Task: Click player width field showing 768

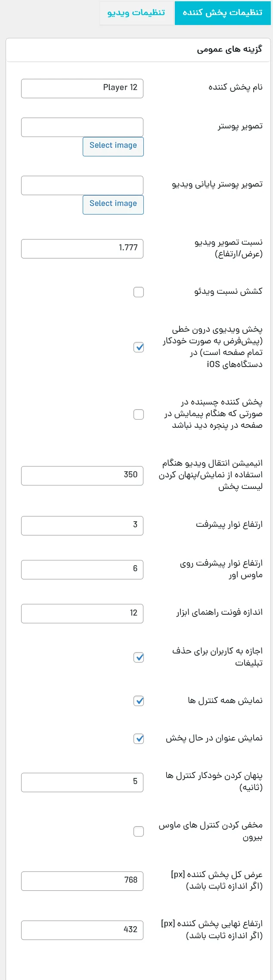Action: pos(82,881)
